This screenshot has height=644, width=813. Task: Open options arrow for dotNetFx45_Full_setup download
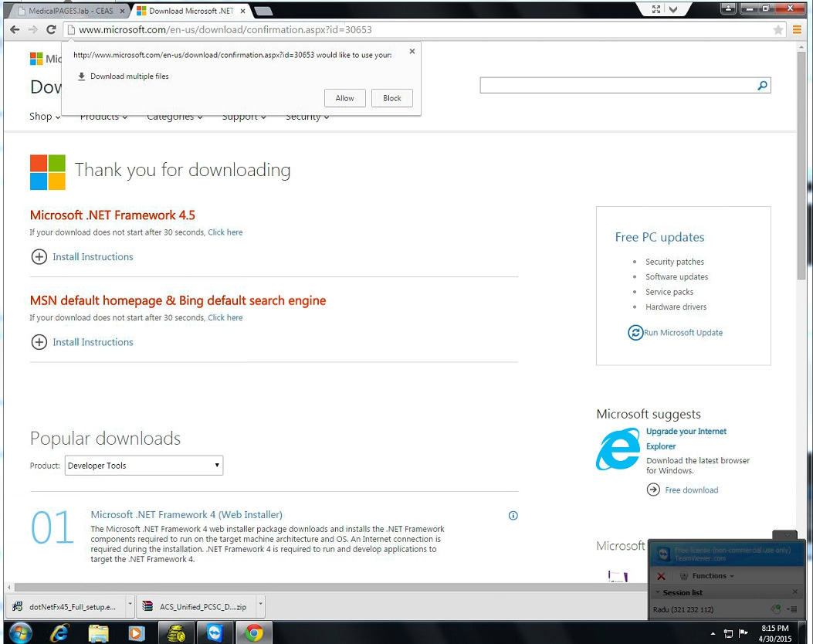pos(130,604)
